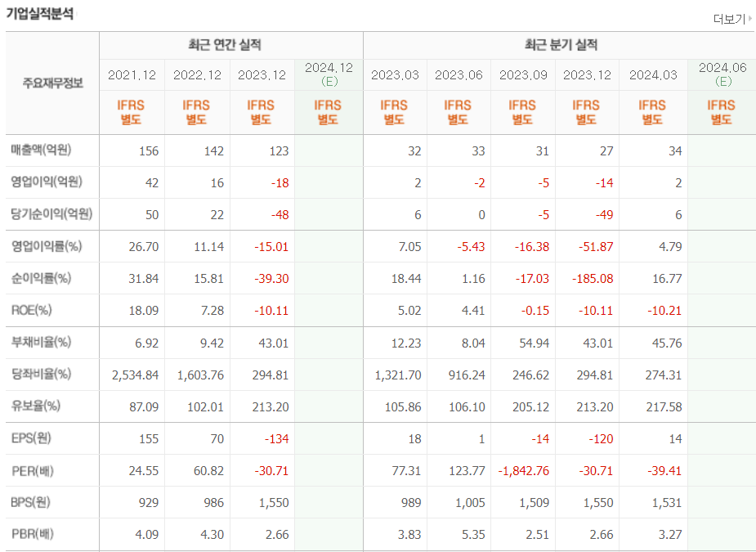756x552 pixels.
Task: Select the 2024.12 (E) column header
Action: coord(329,74)
